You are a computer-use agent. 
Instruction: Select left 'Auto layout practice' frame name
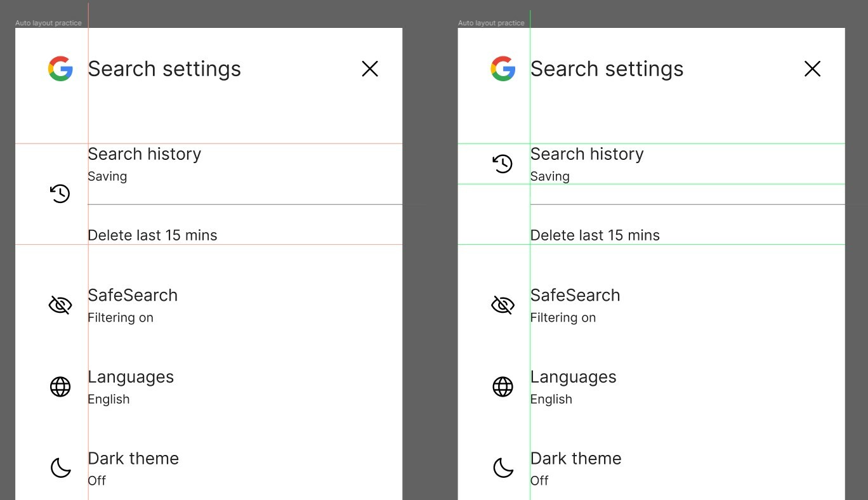[x=48, y=23]
